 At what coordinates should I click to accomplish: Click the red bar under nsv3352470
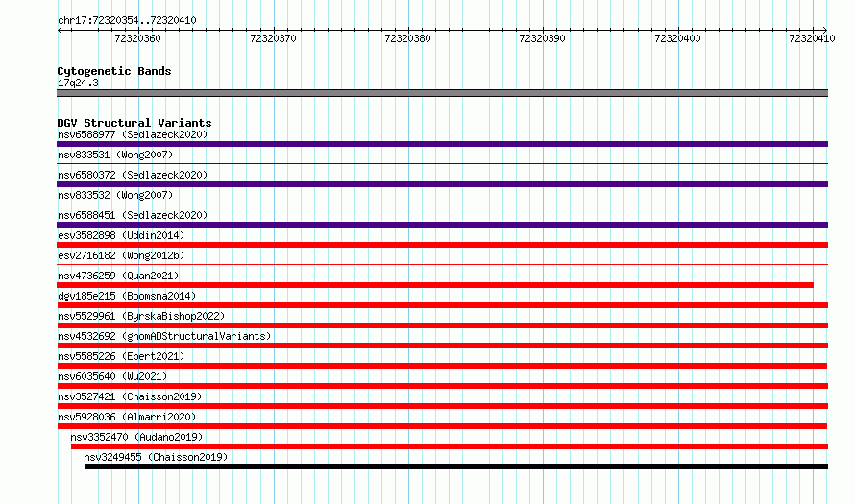[450, 446]
